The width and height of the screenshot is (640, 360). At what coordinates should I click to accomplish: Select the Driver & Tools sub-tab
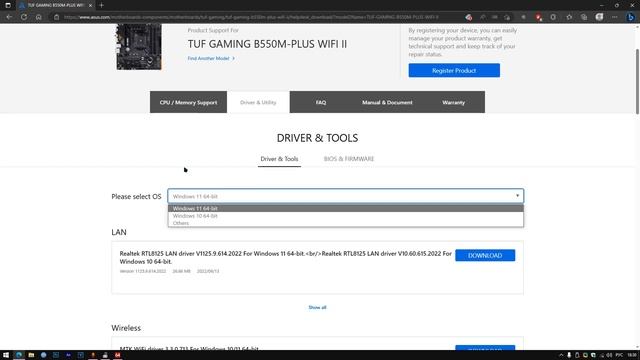279,159
